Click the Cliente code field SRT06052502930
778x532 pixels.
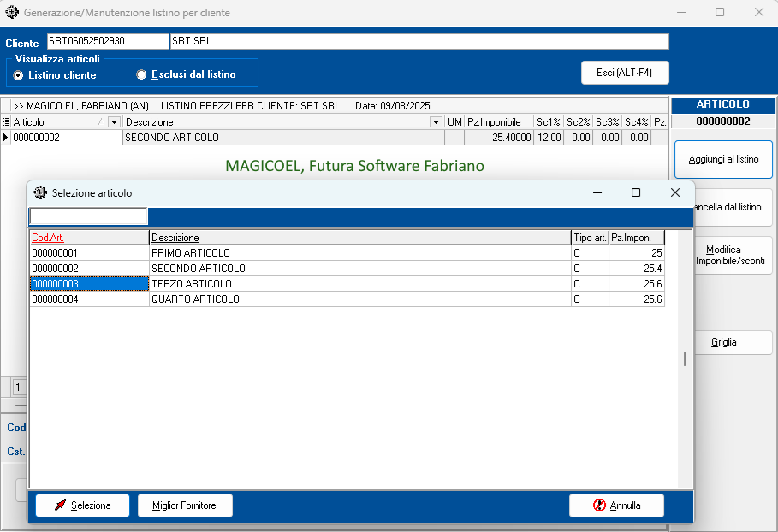[x=108, y=41]
